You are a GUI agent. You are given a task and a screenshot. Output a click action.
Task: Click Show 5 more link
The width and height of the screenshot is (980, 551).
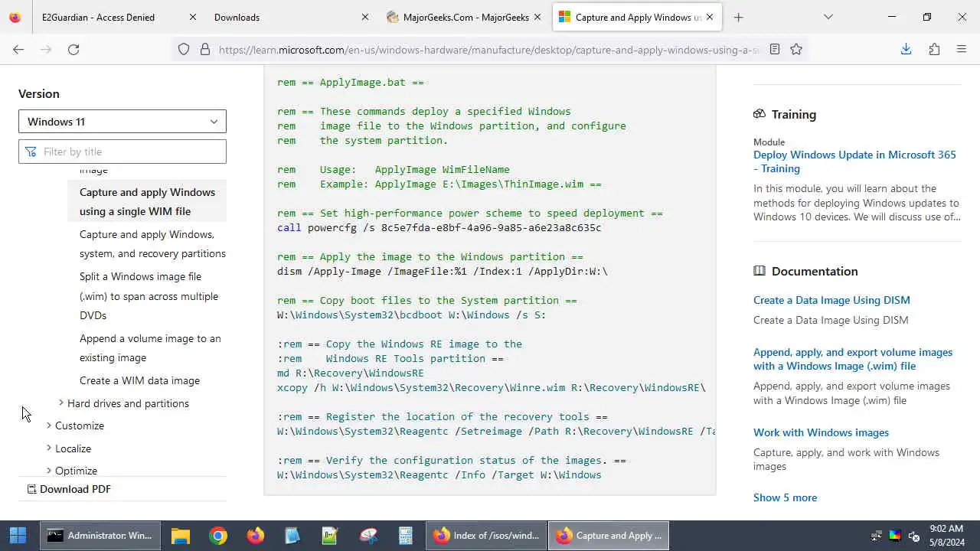[785, 497]
